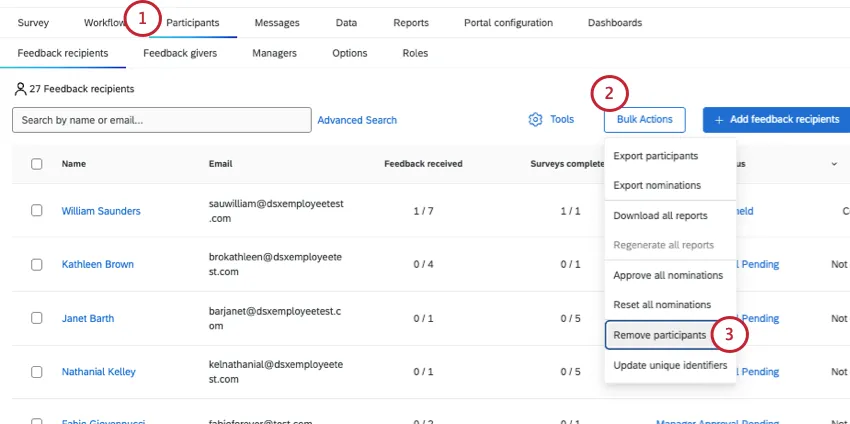Click the Feedback received column header
Viewport: 850px width, 424px height.
point(423,164)
